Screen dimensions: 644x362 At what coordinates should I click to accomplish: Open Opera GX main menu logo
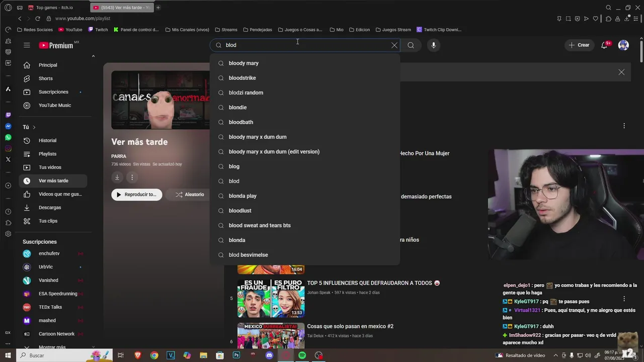tap(8, 8)
